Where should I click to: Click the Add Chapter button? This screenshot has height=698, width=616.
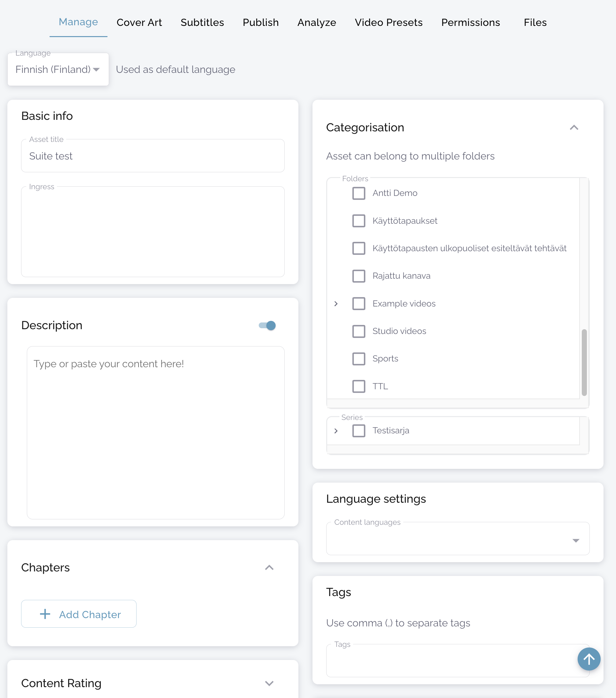tap(79, 614)
